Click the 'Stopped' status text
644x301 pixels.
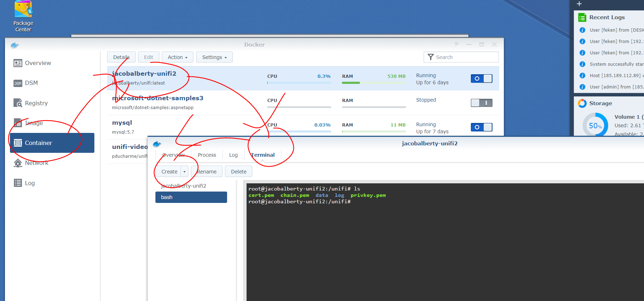[426, 100]
